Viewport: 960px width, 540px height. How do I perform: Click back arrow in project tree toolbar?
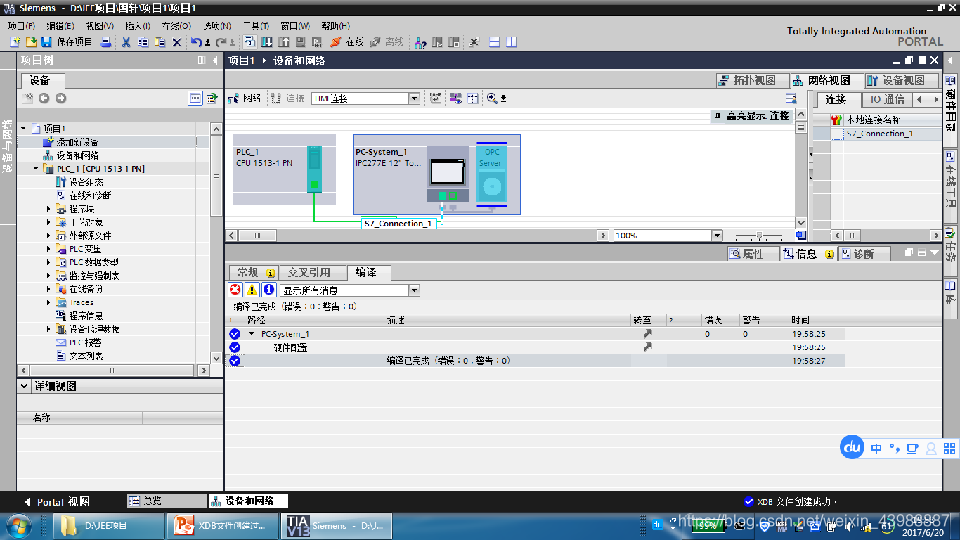44,98
